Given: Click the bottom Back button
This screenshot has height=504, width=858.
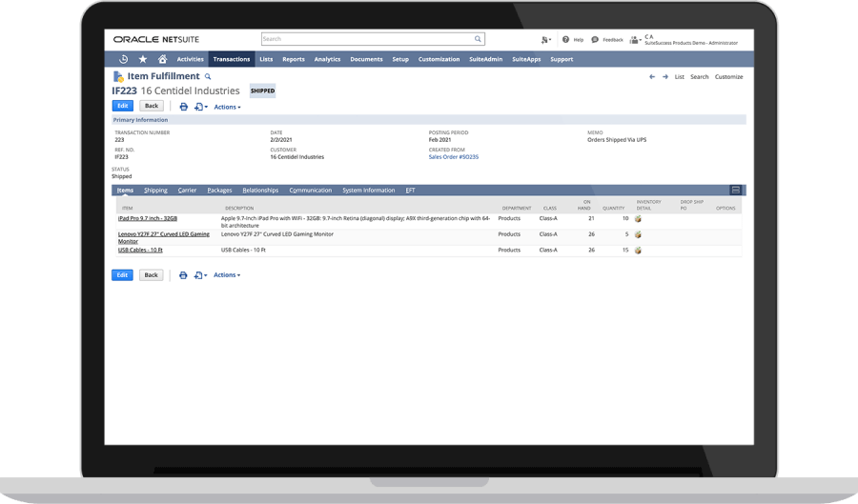Looking at the screenshot, I should coord(151,275).
